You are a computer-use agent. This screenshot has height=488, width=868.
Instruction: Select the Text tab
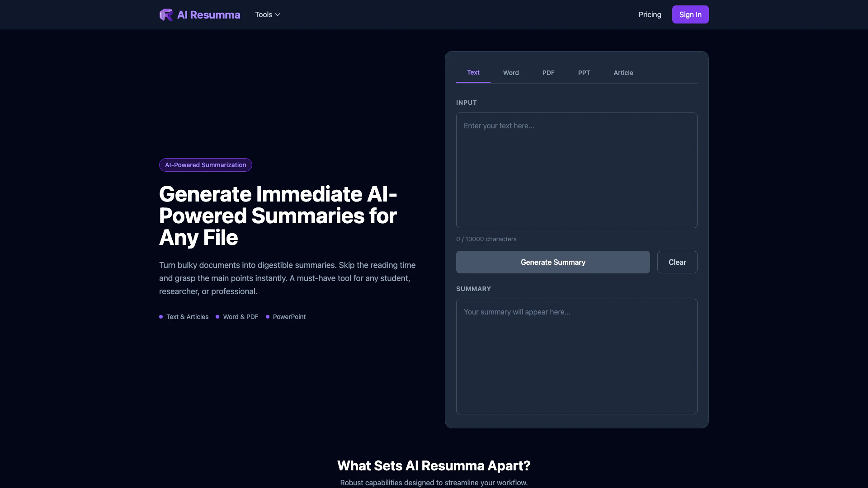tap(473, 72)
